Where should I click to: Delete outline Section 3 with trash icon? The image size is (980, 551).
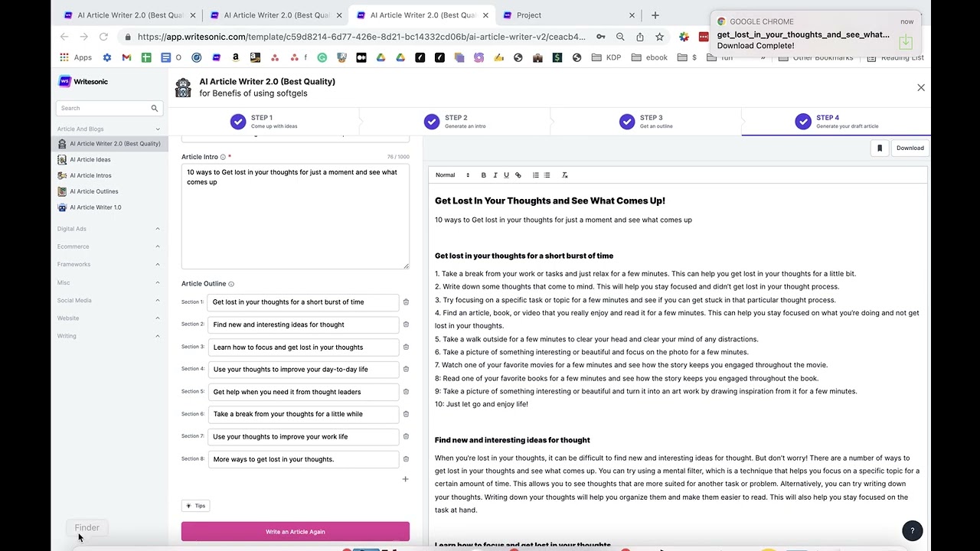pos(406,347)
